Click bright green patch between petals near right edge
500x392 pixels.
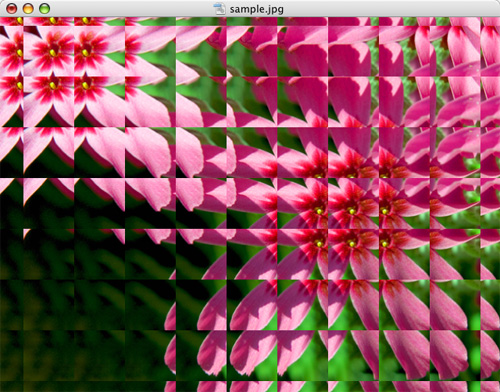point(473,164)
